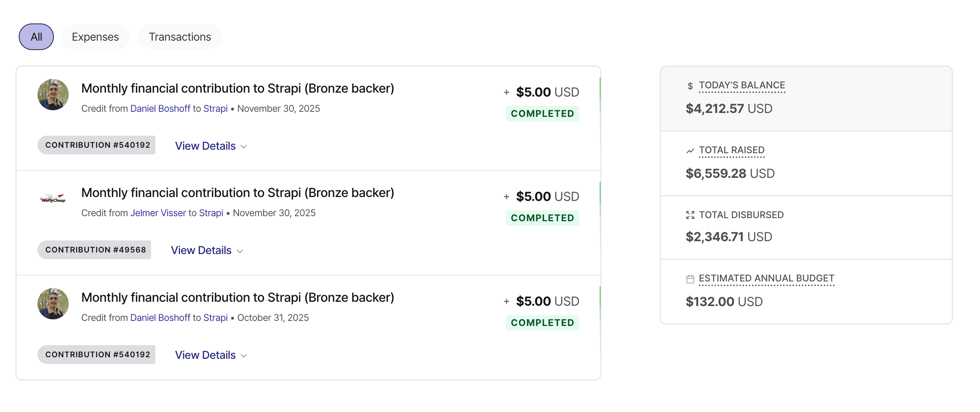Expand View Details for Jelmer Visser contribution
Viewport: 980px width, 412px height.
click(x=207, y=250)
